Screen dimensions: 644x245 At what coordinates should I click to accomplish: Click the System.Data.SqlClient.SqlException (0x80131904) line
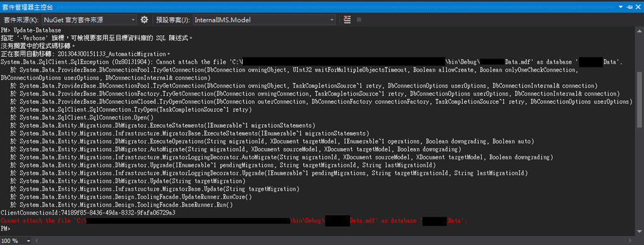(312, 62)
